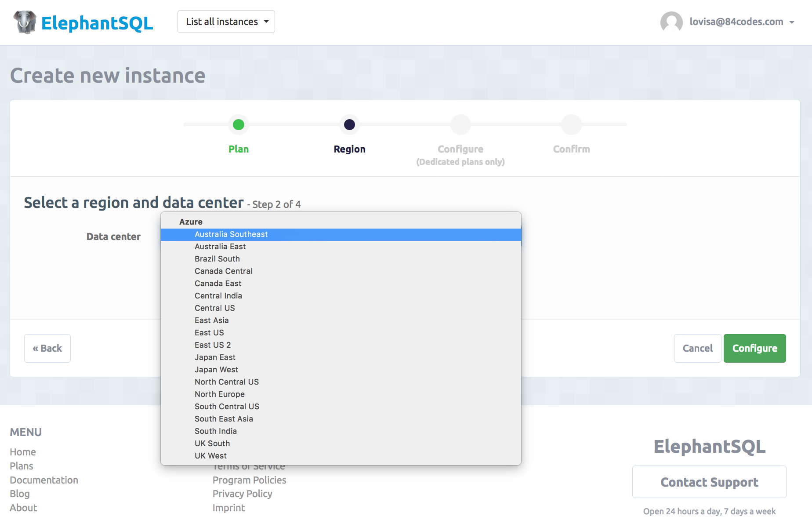Go back with the « Back button

(x=47, y=348)
